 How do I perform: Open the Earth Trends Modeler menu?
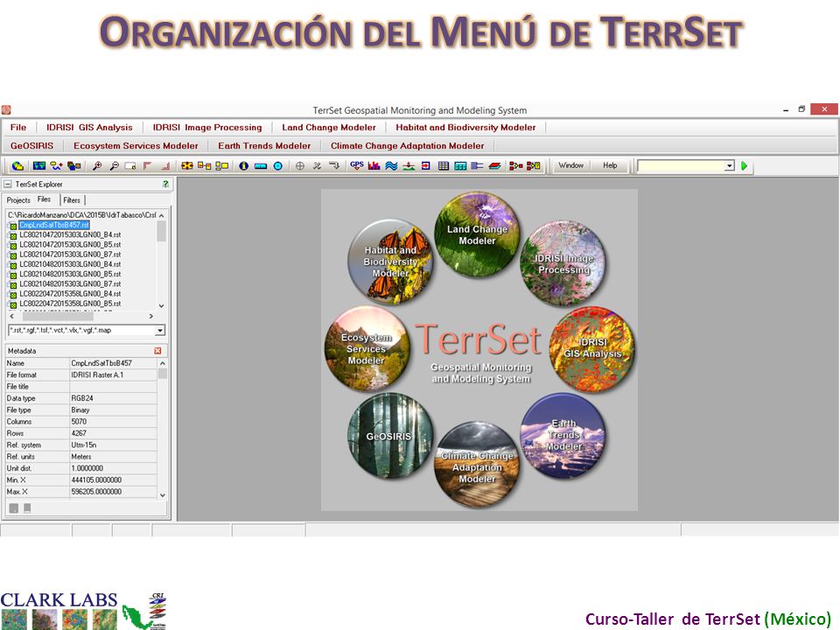264,146
